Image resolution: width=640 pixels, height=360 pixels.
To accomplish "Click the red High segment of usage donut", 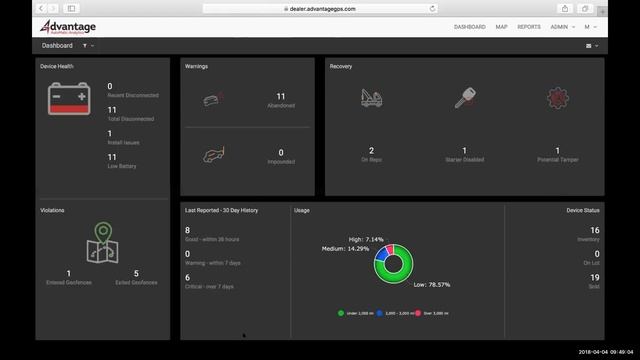I will pos(390,249).
